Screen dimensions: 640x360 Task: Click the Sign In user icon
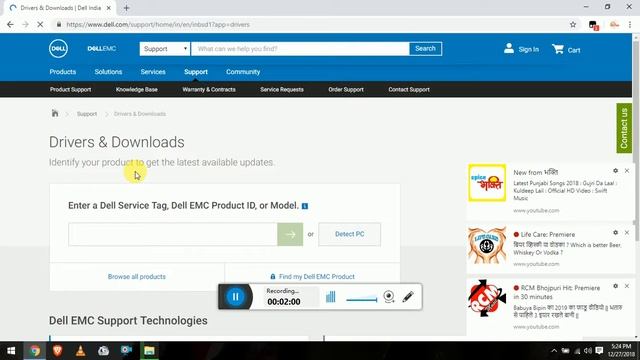tap(509, 49)
